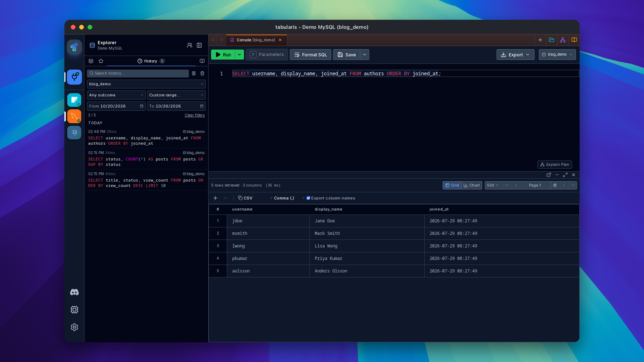Screen dimensions: 644x362
Task: Select the blue plug connection icon
Action: (74, 77)
